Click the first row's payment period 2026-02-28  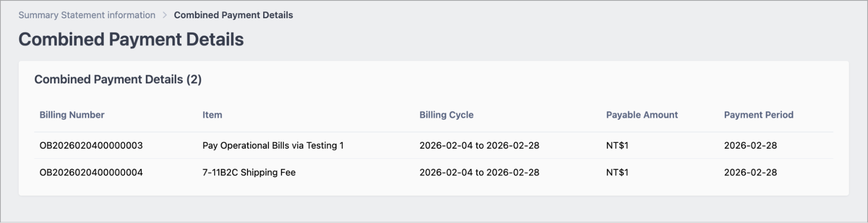750,145
